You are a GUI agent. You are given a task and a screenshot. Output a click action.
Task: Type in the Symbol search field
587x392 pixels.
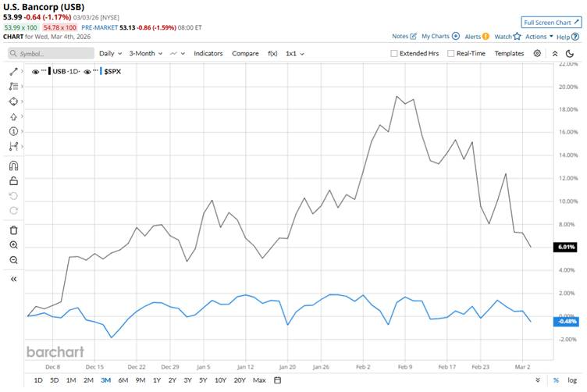51,54
